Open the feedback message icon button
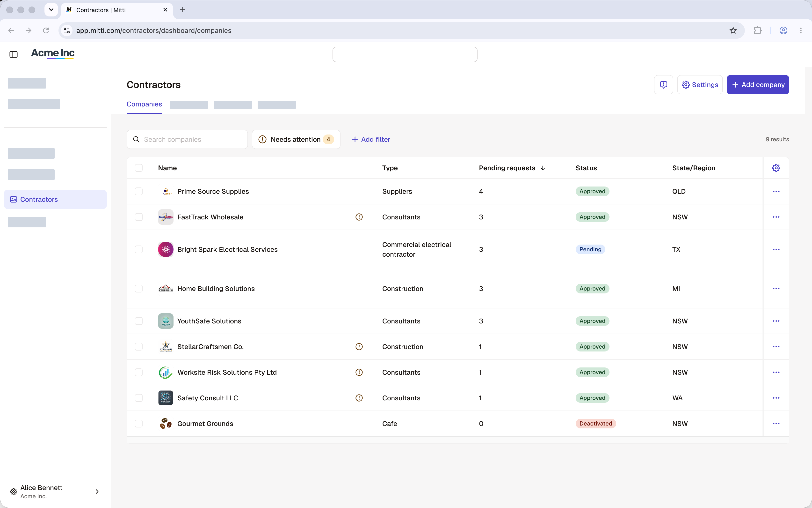This screenshot has width=812, height=508. (663, 85)
